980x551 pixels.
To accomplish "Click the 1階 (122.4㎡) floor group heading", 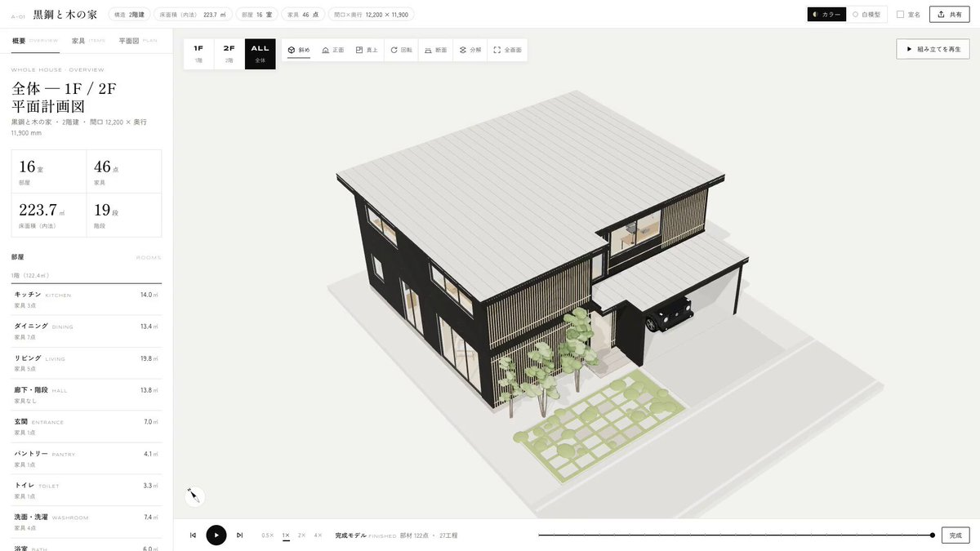I will (x=30, y=276).
